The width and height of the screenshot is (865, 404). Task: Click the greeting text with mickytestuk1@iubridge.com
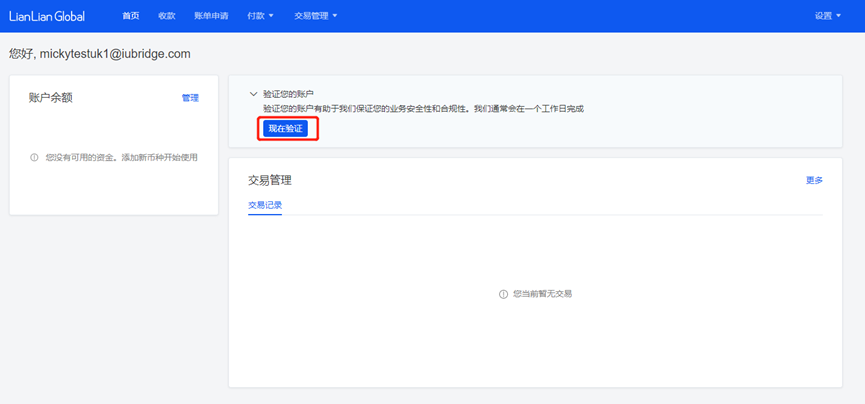pyautogui.click(x=100, y=54)
